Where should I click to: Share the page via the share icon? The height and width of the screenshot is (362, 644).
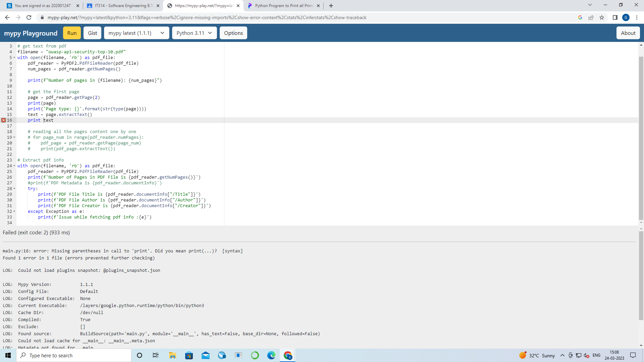[591, 17]
